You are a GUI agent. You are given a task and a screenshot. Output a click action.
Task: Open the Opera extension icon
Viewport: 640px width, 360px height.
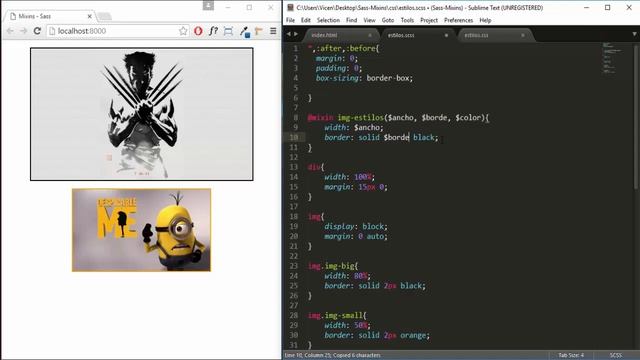pos(198,31)
